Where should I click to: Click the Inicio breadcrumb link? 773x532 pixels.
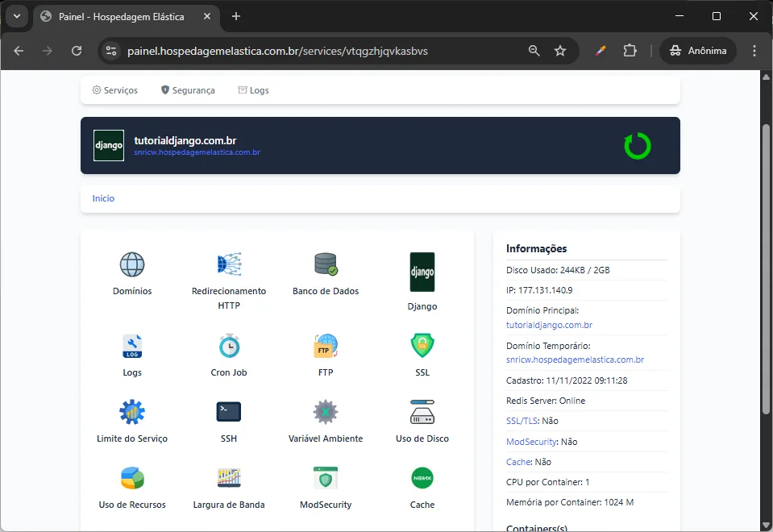pyautogui.click(x=103, y=198)
